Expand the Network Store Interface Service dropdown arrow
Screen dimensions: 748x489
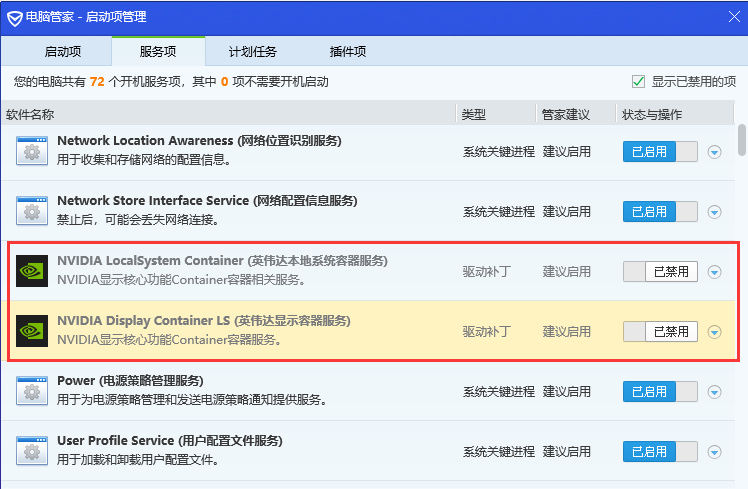714,212
